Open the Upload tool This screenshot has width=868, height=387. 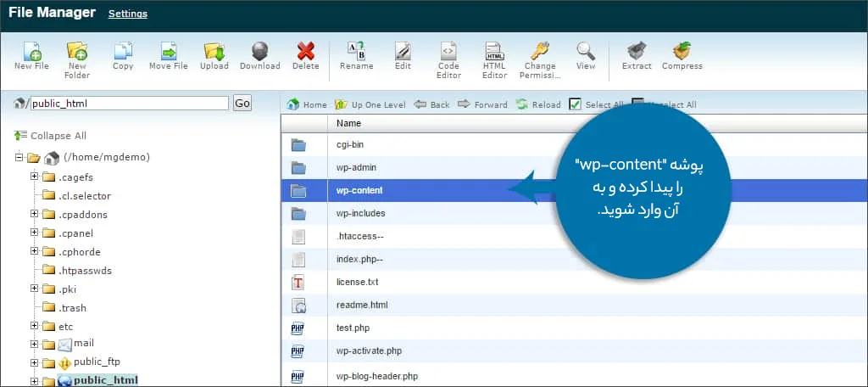click(214, 56)
